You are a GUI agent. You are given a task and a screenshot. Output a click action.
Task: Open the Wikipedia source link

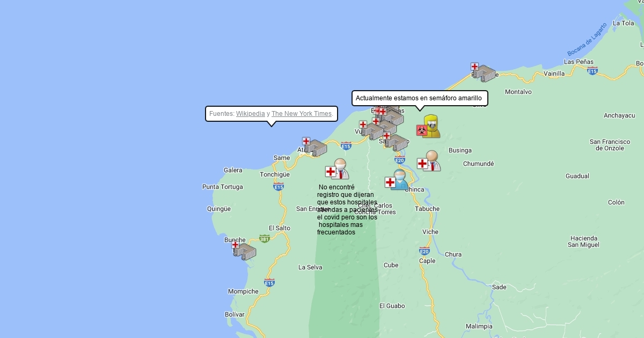250,114
